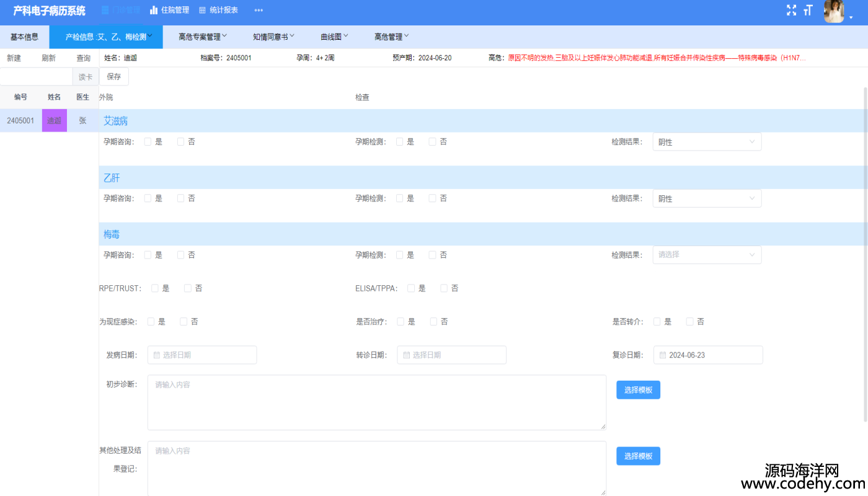Open 梅毒 检测结果 请选择 dropdown
Viewport: 868px width, 496px height.
[707, 255]
